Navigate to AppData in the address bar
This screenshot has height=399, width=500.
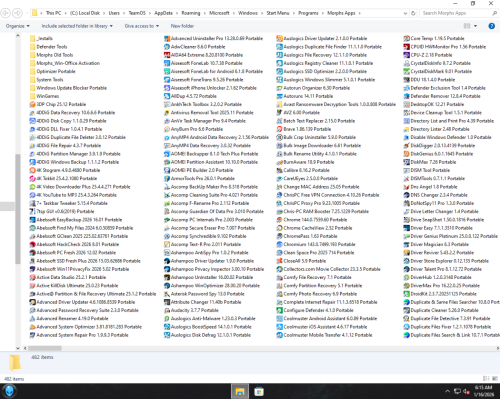(x=163, y=13)
